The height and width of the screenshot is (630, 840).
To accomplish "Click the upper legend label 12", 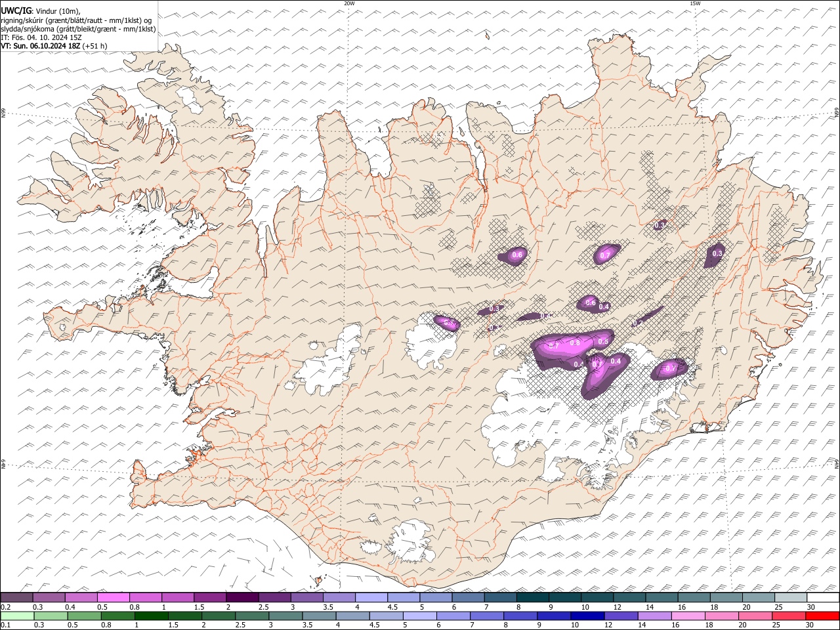I will coord(618,607).
